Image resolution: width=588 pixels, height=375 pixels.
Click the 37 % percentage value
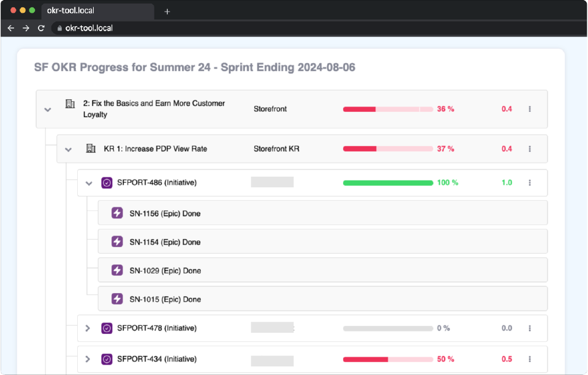[445, 149]
